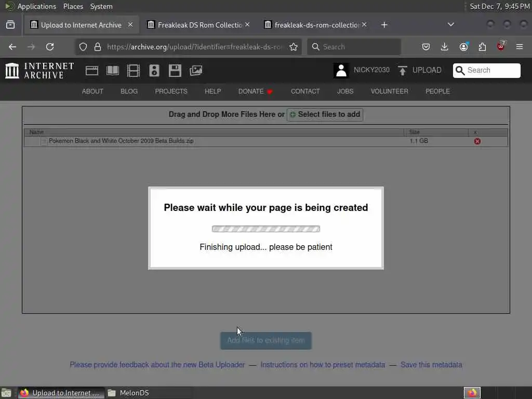Focus the Firefox toolbar Search field

tap(354, 47)
